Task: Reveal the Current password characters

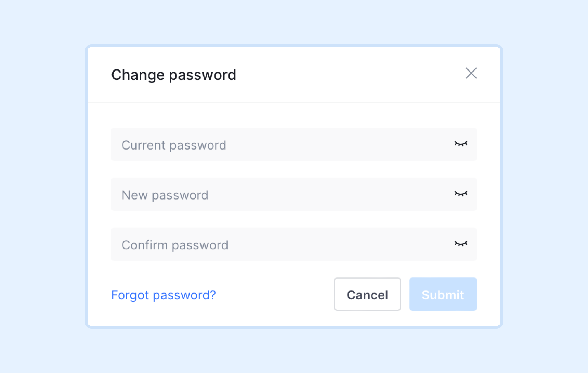Action: point(461,143)
